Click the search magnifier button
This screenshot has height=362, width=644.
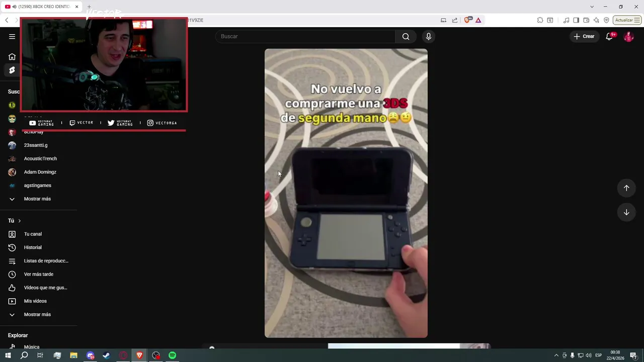(406, 36)
